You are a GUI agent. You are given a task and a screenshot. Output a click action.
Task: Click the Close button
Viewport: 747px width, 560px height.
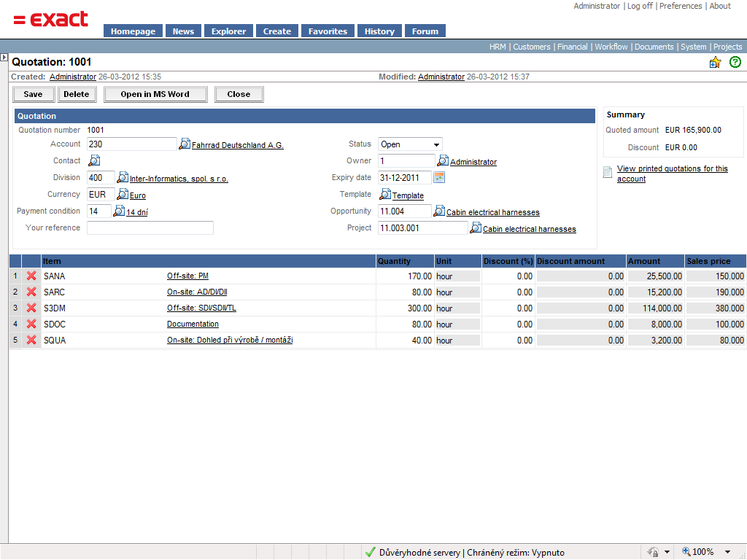[239, 94]
